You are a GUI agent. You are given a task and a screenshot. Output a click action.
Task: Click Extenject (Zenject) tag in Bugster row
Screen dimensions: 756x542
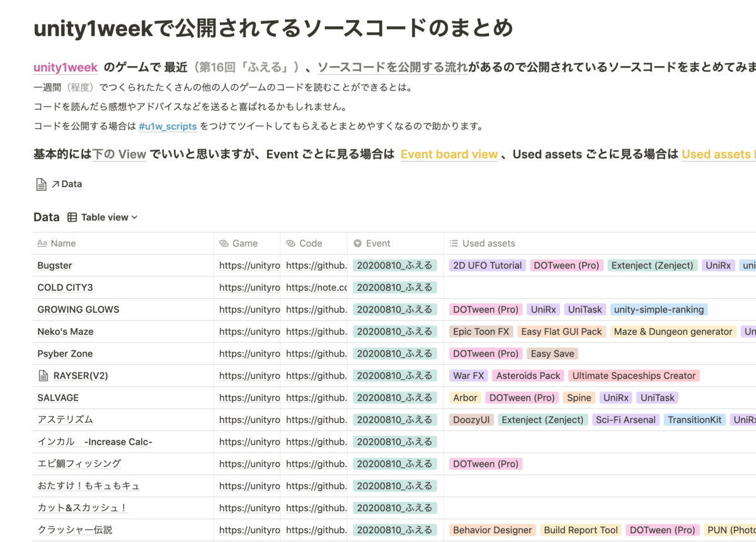tap(652, 265)
